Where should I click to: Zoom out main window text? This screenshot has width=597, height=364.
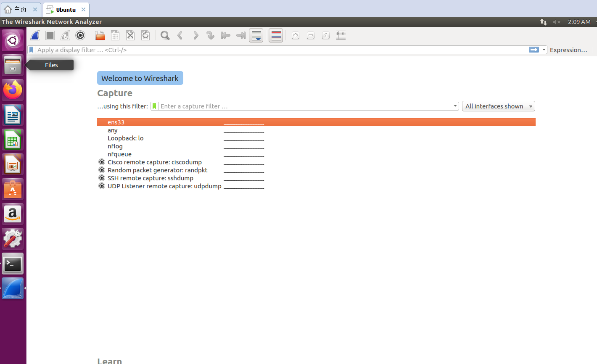(x=311, y=36)
